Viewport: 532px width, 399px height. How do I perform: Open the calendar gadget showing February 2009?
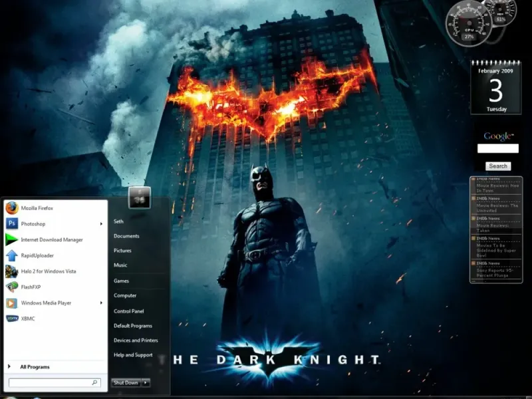pos(495,87)
